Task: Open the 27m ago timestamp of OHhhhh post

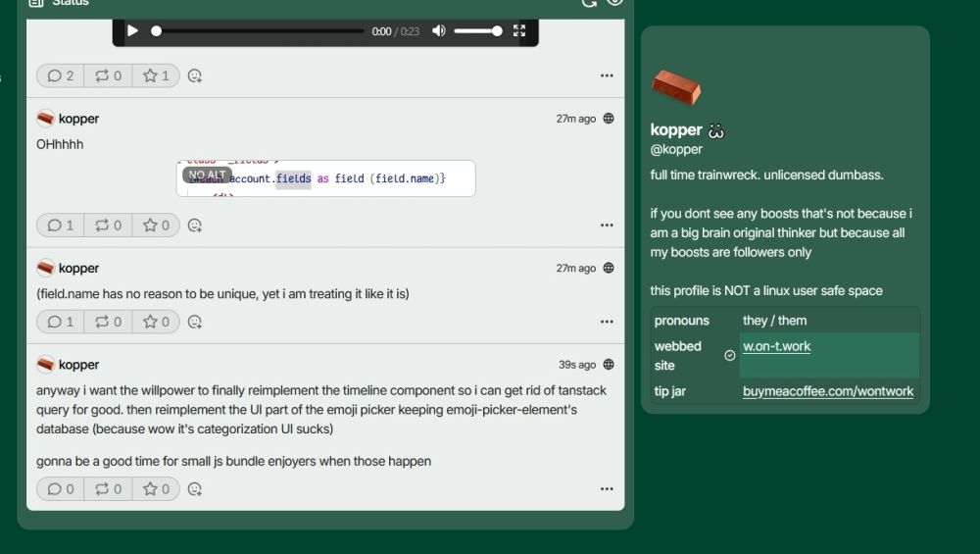Action: click(x=575, y=119)
